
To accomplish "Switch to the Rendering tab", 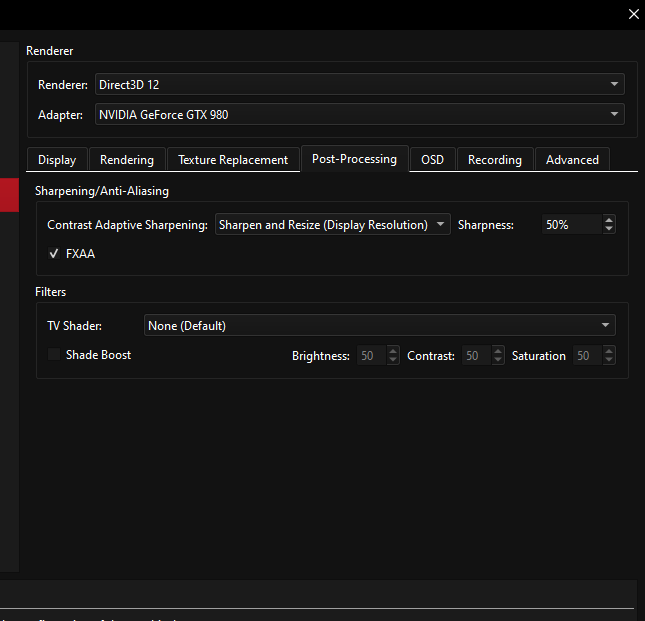I will click(127, 160).
